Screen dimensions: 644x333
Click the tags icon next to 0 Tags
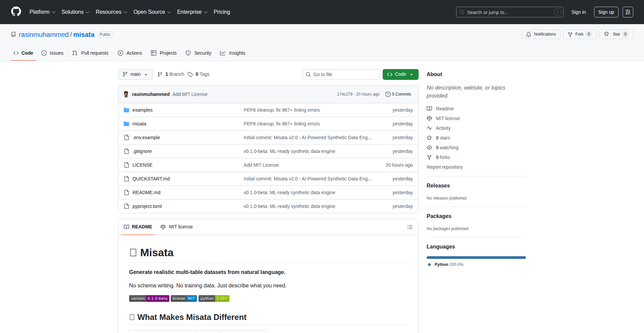(x=190, y=74)
